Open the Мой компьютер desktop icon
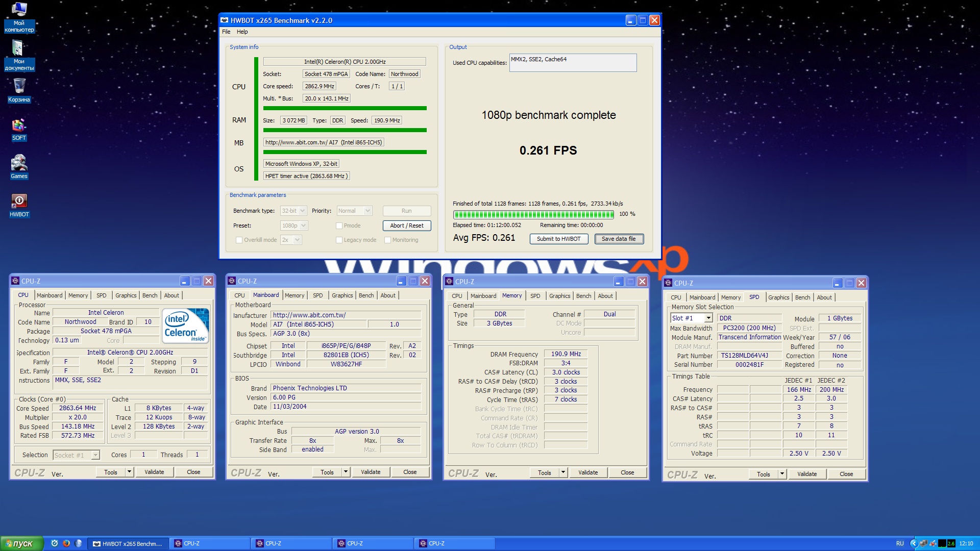Screen dimensions: 980x551 [19, 17]
